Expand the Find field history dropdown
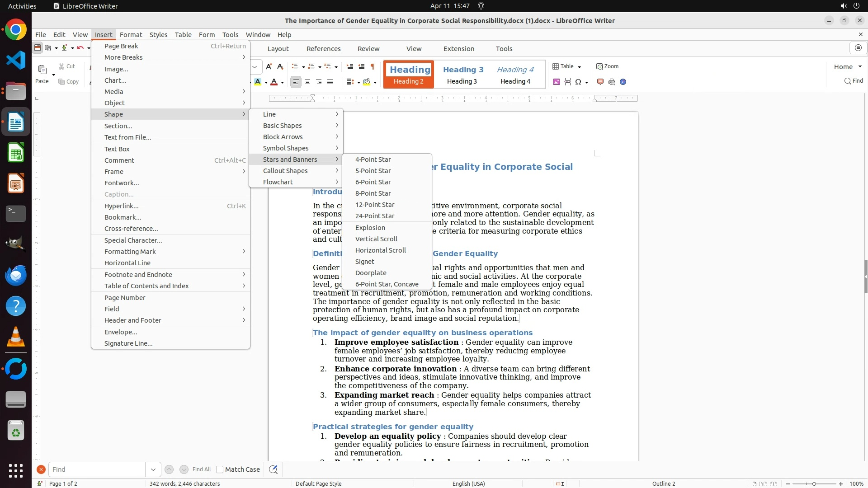 (153, 469)
